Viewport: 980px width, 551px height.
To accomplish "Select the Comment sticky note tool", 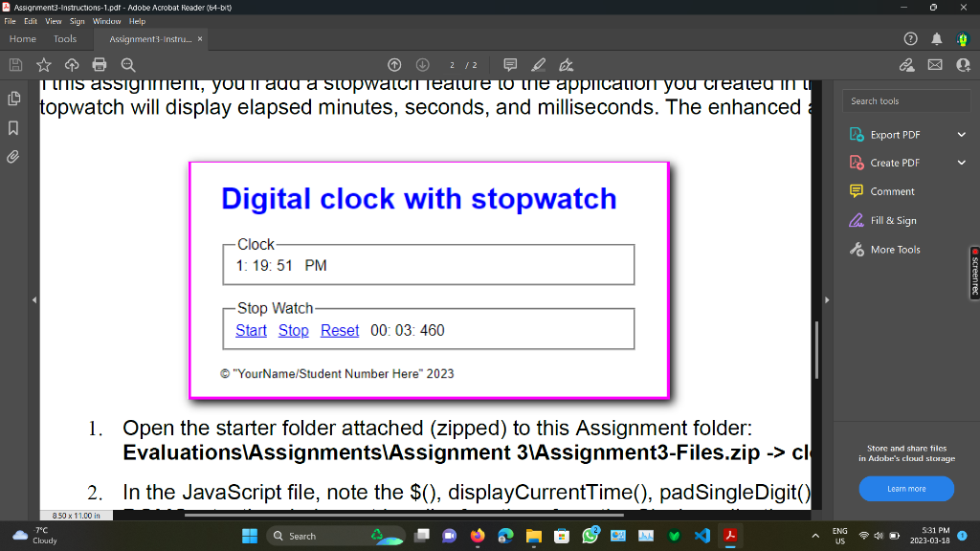I will coord(510,64).
